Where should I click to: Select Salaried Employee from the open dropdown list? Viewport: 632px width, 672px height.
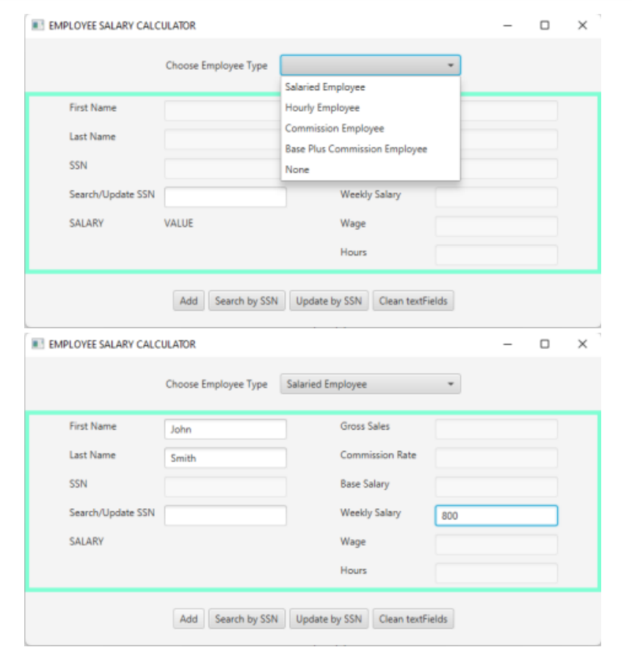[x=370, y=87]
